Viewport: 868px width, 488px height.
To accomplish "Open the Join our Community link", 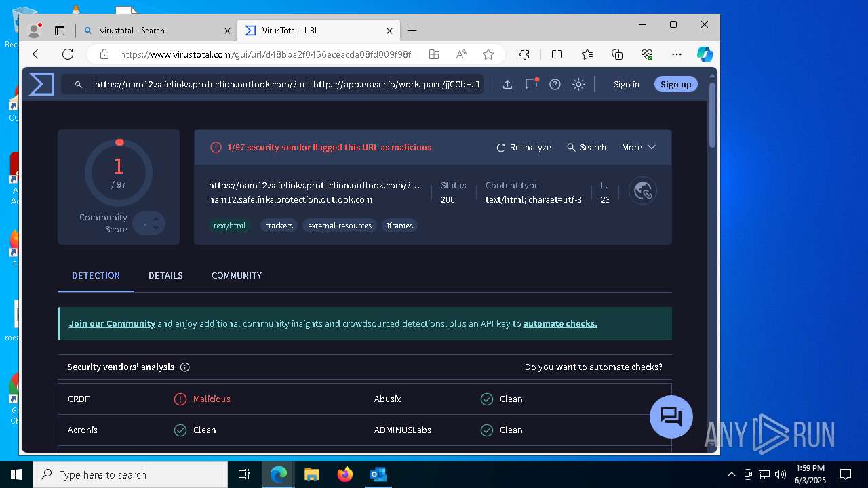I will [x=112, y=323].
